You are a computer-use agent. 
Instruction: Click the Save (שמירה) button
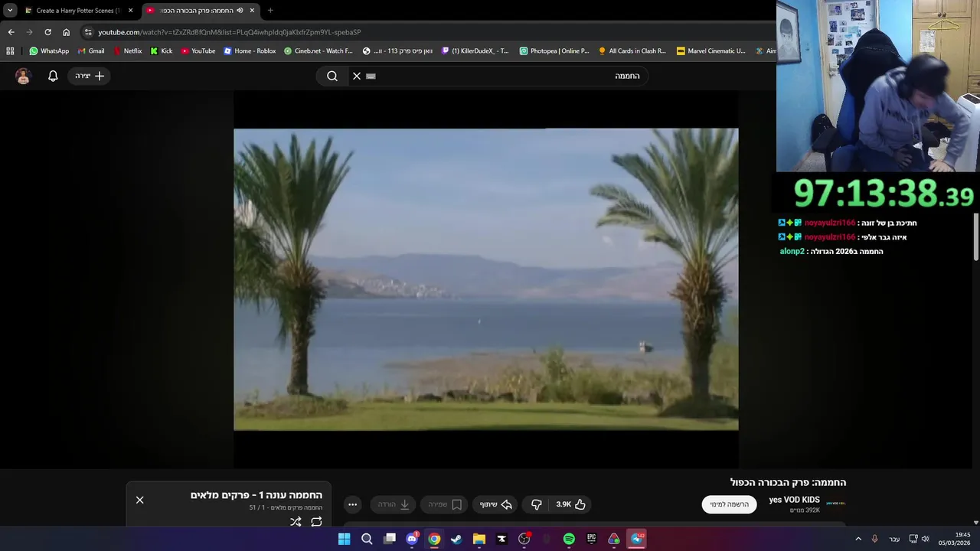click(x=445, y=504)
